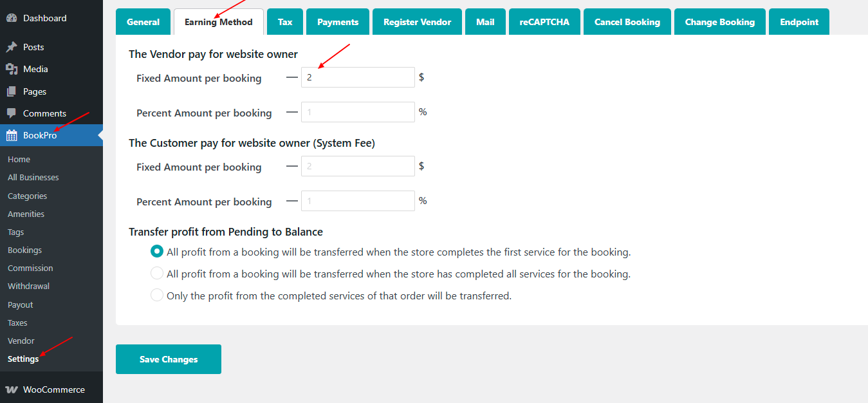
Task: Click the Media library icon
Action: click(x=12, y=69)
